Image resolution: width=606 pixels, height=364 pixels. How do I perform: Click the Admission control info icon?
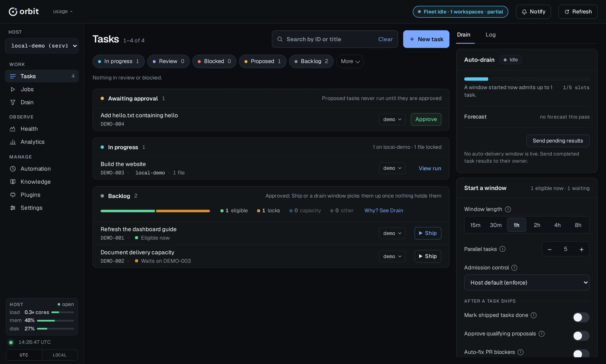[x=514, y=268]
